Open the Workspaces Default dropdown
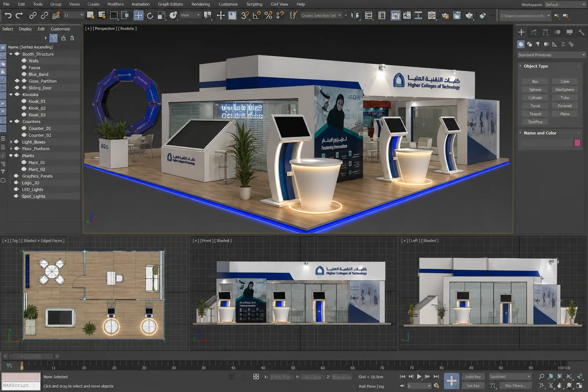The width and height of the screenshot is (588, 392). pyautogui.click(x=565, y=5)
